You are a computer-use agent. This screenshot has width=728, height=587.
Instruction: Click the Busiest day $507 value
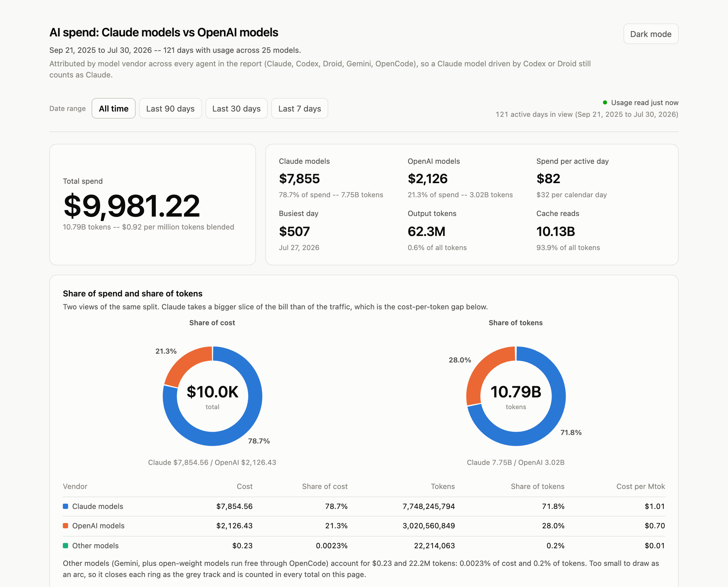coord(294,231)
